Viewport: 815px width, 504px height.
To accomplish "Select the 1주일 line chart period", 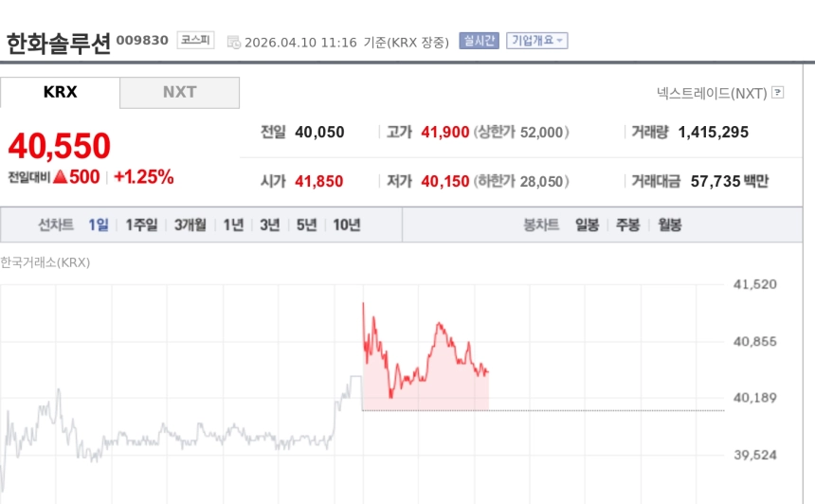I will point(141,225).
